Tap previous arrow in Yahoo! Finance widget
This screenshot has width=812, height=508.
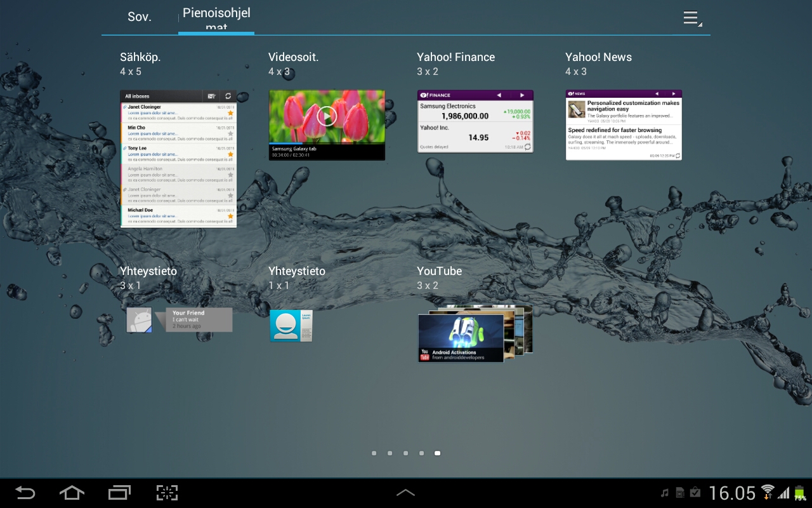click(499, 95)
